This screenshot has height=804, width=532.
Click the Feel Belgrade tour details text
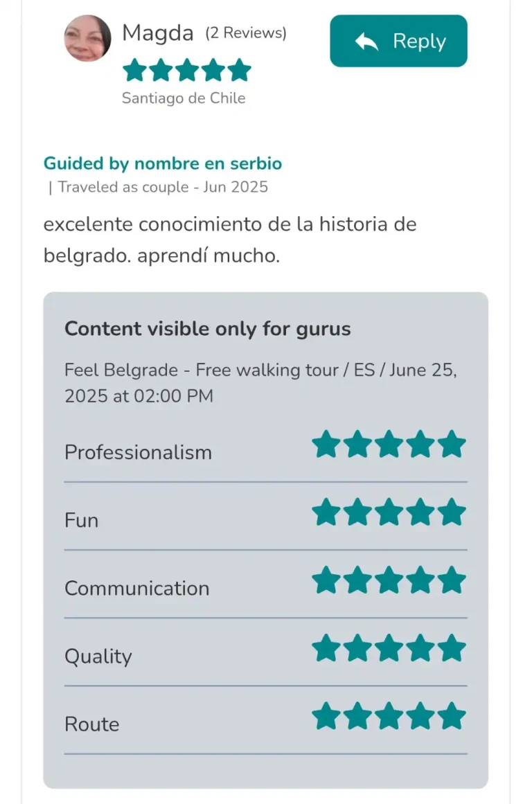click(260, 383)
